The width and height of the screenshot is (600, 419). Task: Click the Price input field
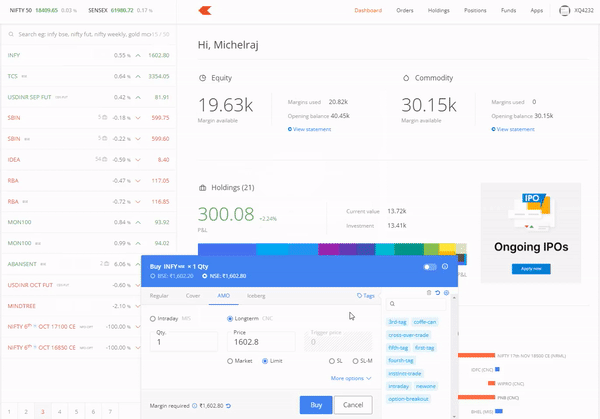(261, 341)
